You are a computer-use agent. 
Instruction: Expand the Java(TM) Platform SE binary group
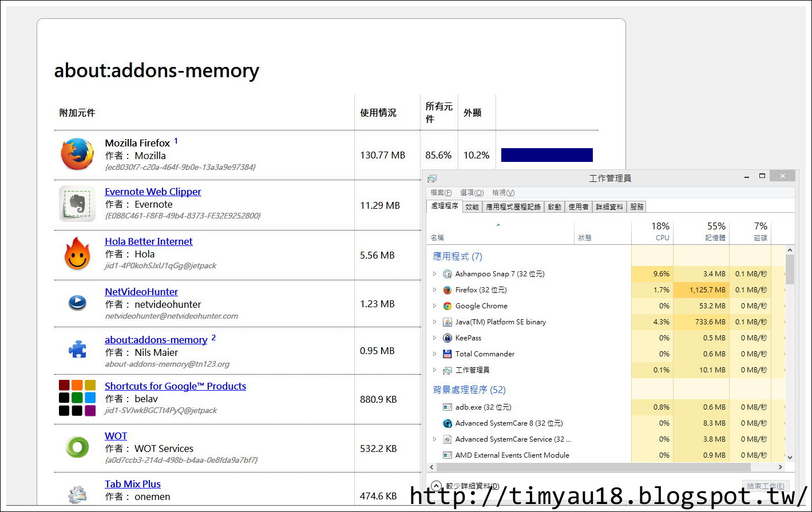(x=435, y=322)
